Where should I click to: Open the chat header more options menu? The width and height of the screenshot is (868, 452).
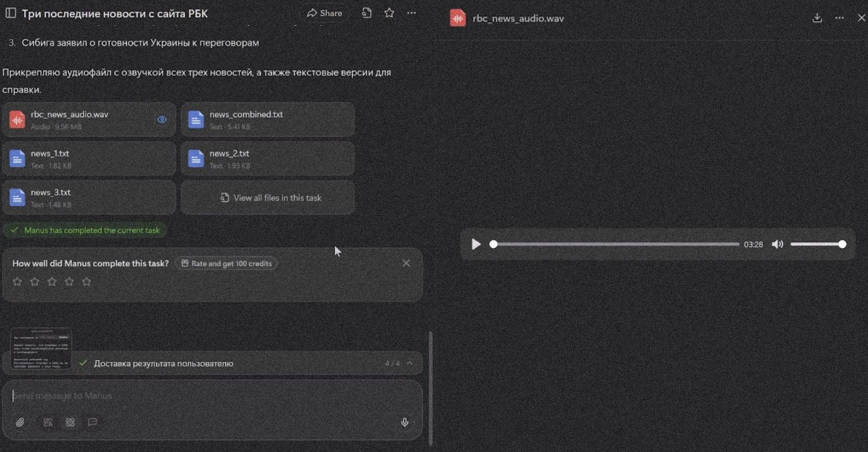point(411,13)
